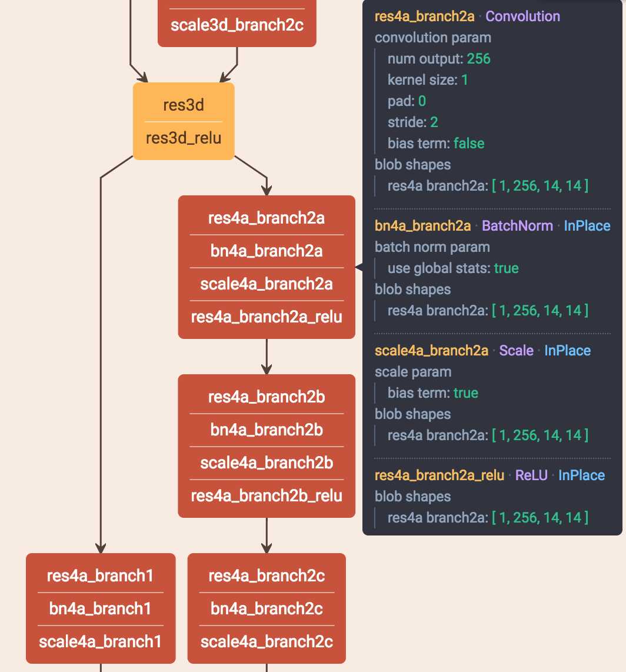Click the res3d layer node
The width and height of the screenshot is (626, 672).
pos(184,105)
